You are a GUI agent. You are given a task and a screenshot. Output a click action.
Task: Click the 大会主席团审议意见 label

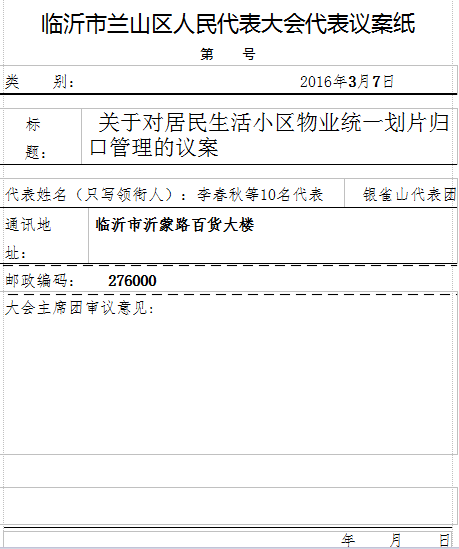pos(79,308)
